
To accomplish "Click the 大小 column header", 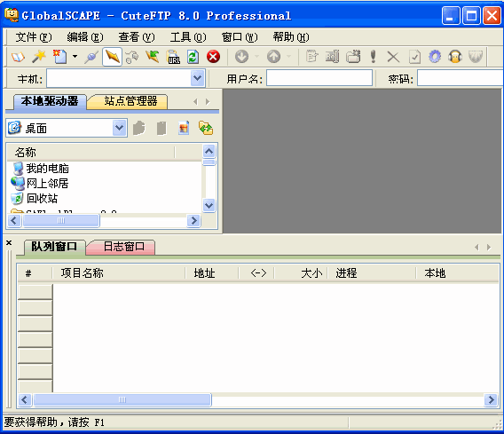I will (x=301, y=273).
